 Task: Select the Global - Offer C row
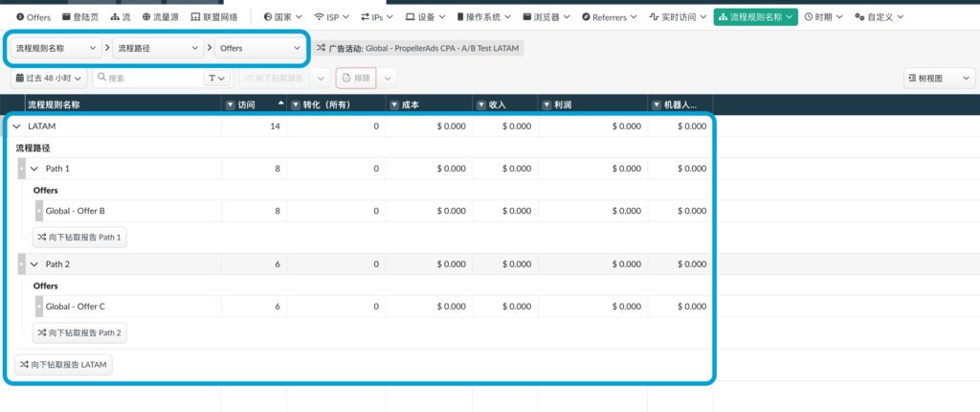[x=374, y=307]
